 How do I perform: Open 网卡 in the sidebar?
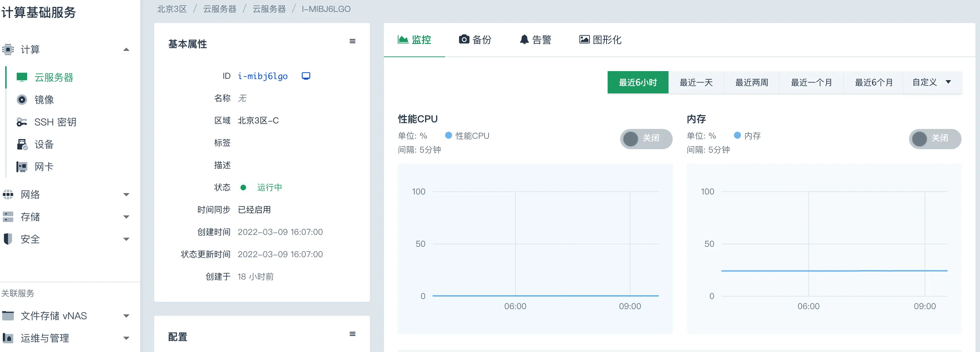44,167
